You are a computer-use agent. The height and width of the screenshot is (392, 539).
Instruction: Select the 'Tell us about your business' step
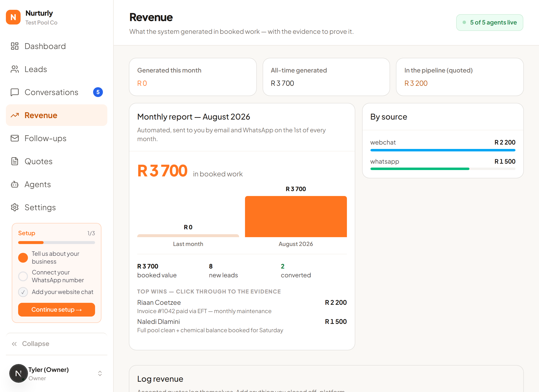[x=57, y=257]
